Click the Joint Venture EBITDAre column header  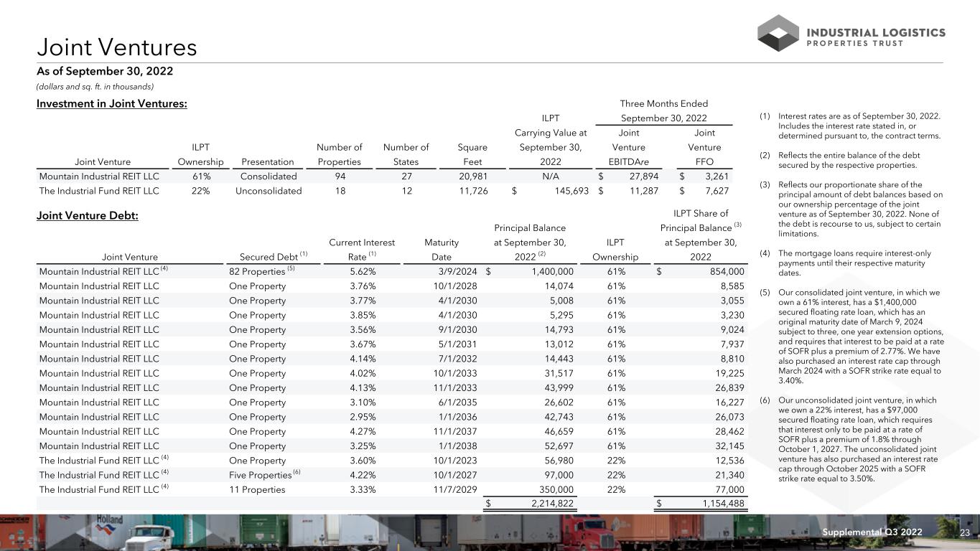pyautogui.click(x=628, y=147)
